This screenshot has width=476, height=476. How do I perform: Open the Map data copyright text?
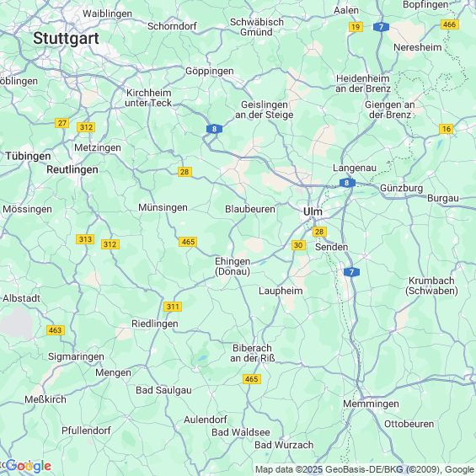point(364,469)
